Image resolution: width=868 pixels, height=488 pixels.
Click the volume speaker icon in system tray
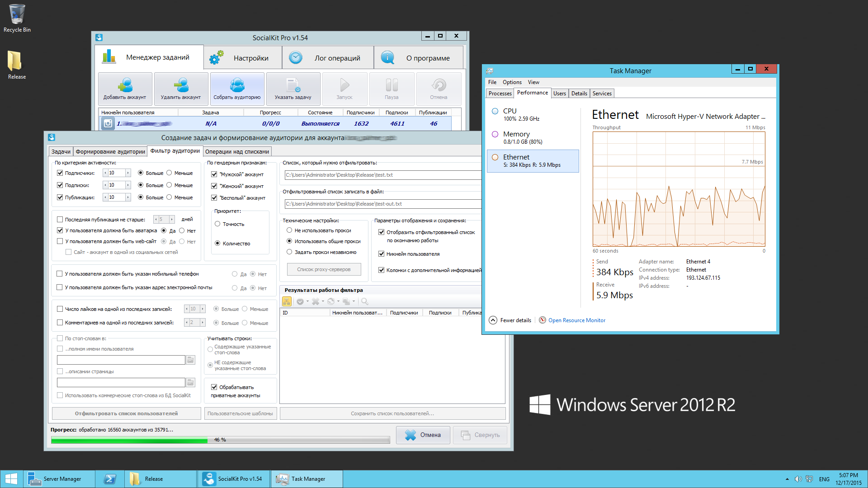pos(798,479)
